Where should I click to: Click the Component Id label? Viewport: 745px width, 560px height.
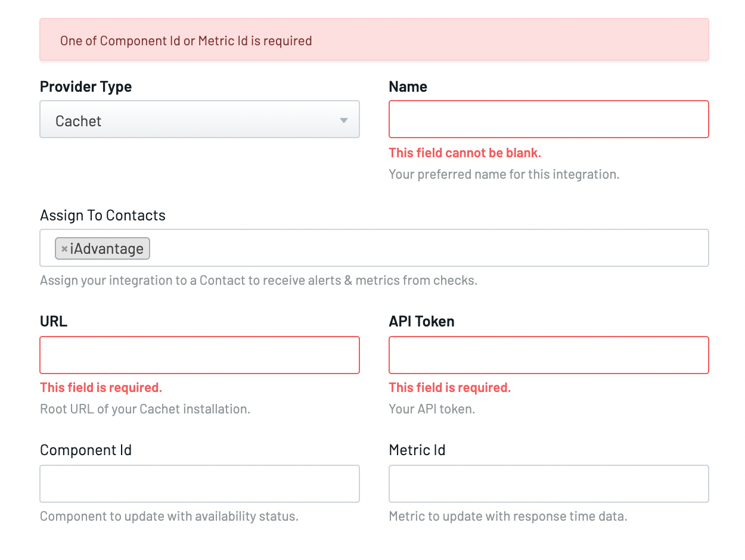coord(85,450)
